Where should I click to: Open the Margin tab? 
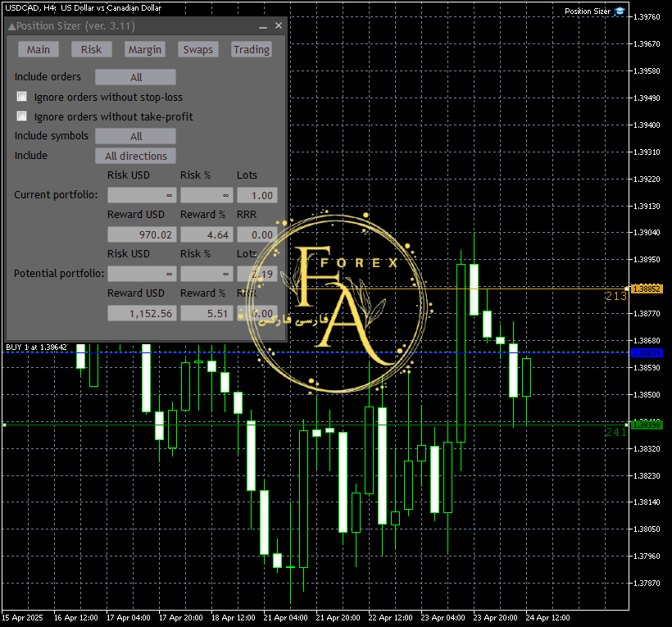coord(145,49)
